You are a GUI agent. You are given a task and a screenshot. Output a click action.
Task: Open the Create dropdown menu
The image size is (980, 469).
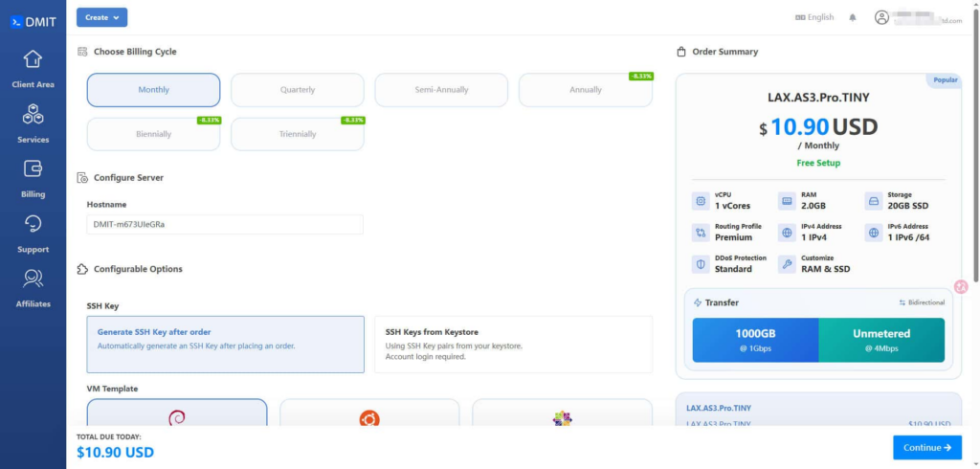pyautogui.click(x=101, y=17)
